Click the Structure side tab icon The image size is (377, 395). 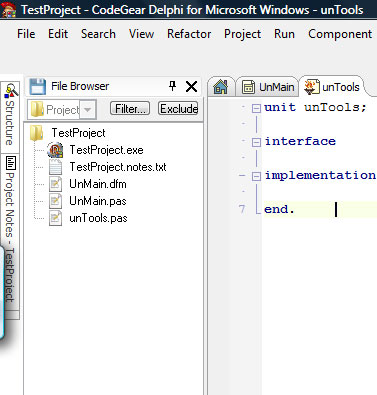point(12,90)
